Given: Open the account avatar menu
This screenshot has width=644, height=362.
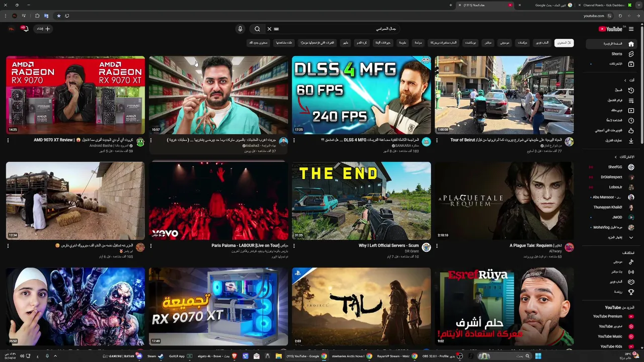Looking at the screenshot, I should [11, 29].
